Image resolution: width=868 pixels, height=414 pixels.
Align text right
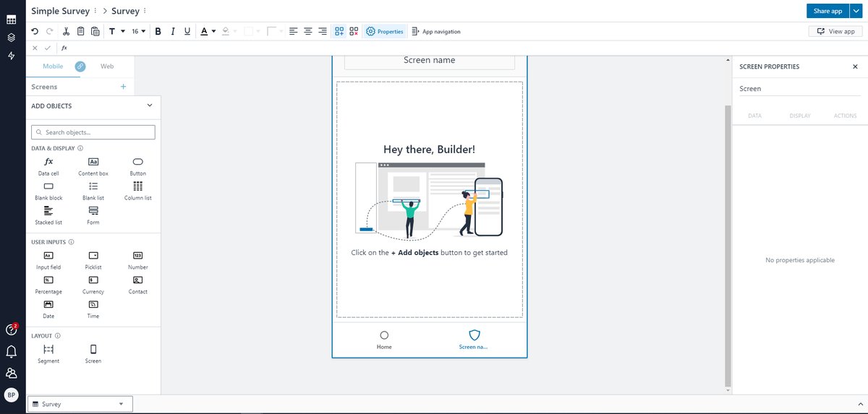click(323, 31)
